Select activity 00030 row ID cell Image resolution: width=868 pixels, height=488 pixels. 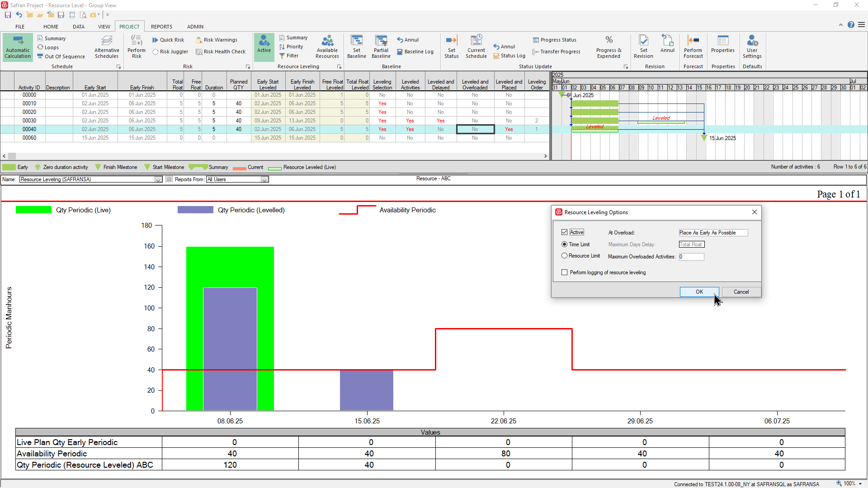29,121
